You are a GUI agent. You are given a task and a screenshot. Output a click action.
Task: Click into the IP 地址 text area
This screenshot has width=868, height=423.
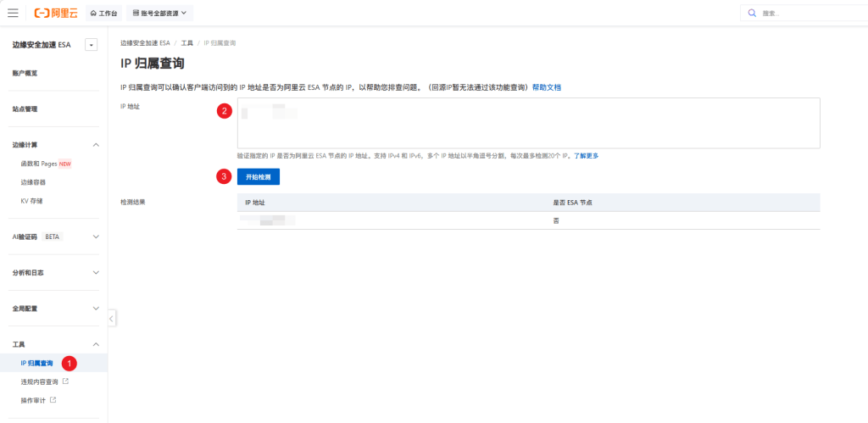[529, 123]
